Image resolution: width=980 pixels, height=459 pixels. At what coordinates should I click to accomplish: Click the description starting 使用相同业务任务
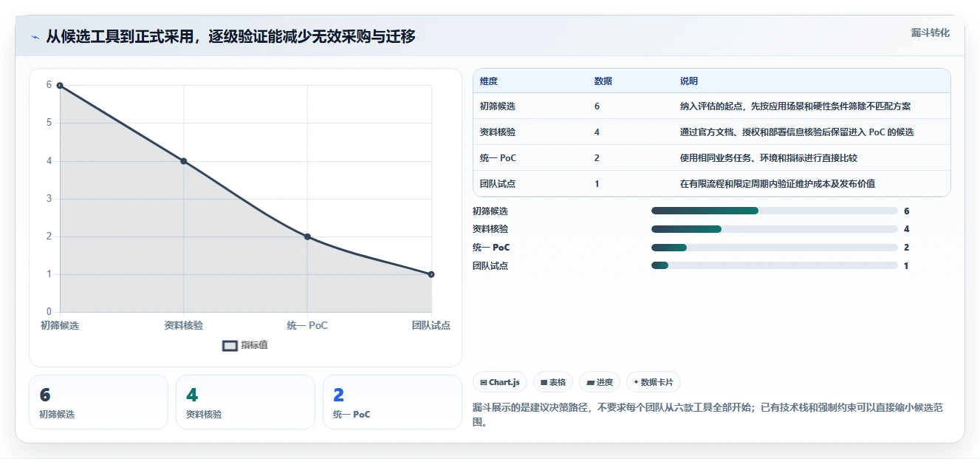(x=769, y=158)
